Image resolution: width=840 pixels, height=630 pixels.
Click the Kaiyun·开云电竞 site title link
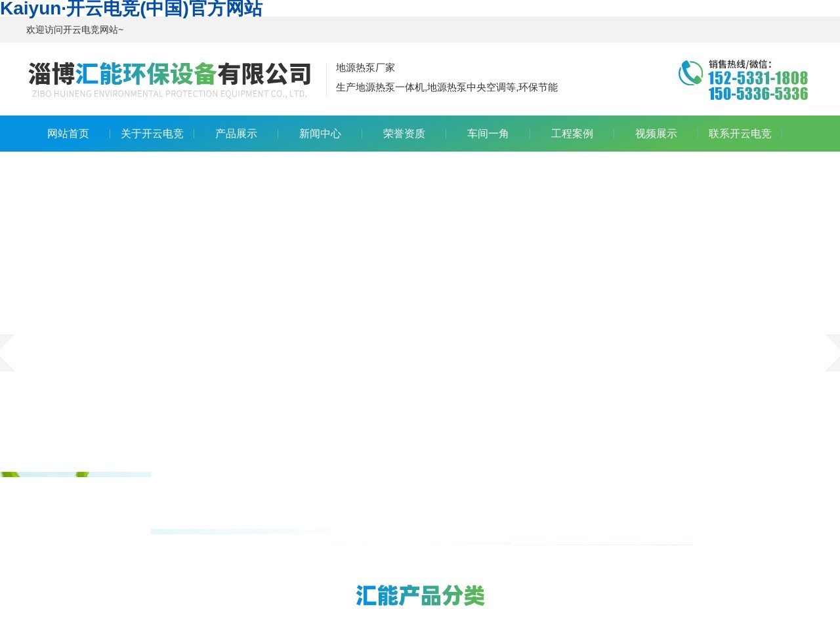point(131,9)
